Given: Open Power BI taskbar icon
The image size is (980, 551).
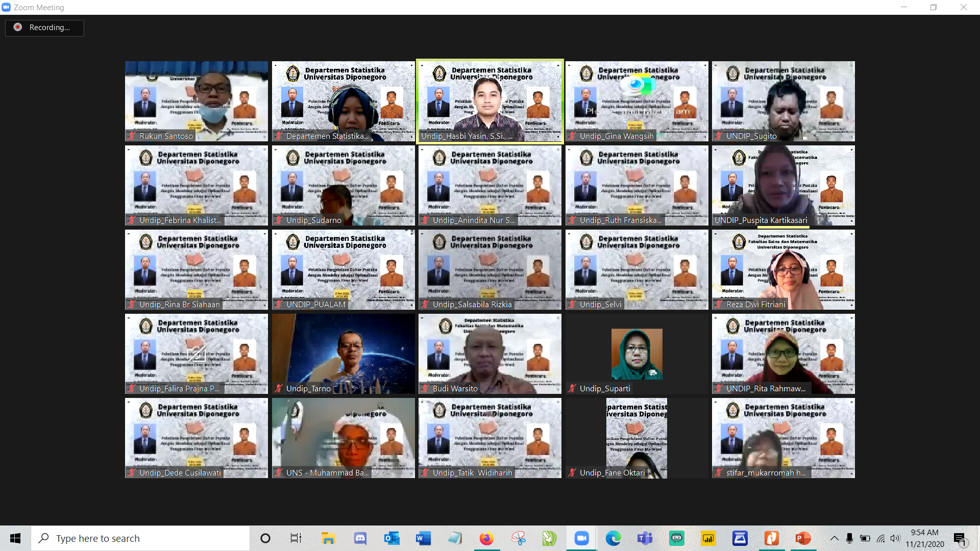Looking at the screenshot, I should click(x=708, y=538).
